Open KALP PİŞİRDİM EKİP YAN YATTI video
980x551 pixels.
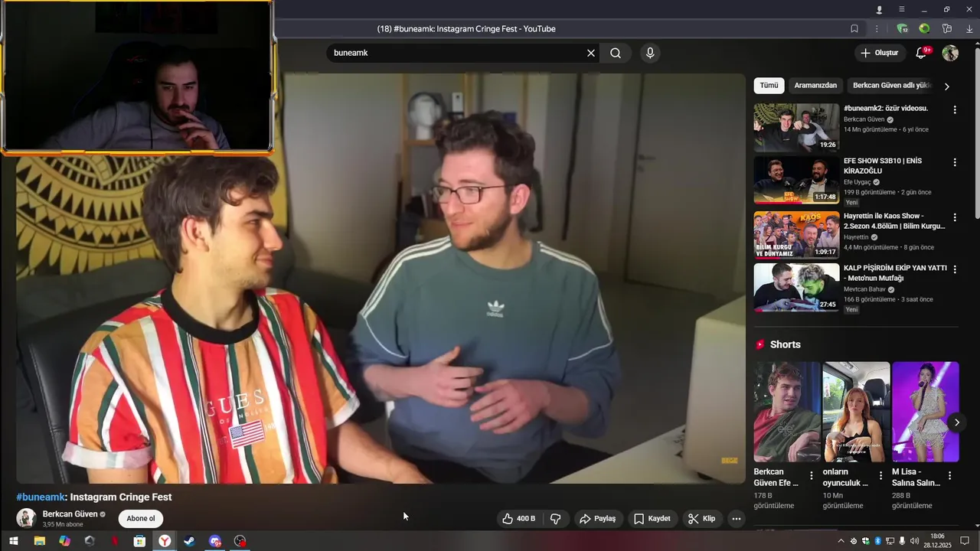[796, 288]
